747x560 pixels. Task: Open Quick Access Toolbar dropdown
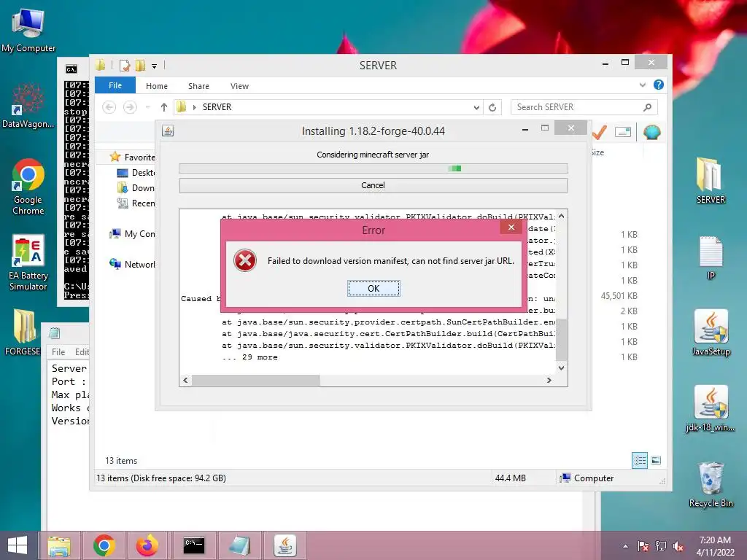click(155, 66)
